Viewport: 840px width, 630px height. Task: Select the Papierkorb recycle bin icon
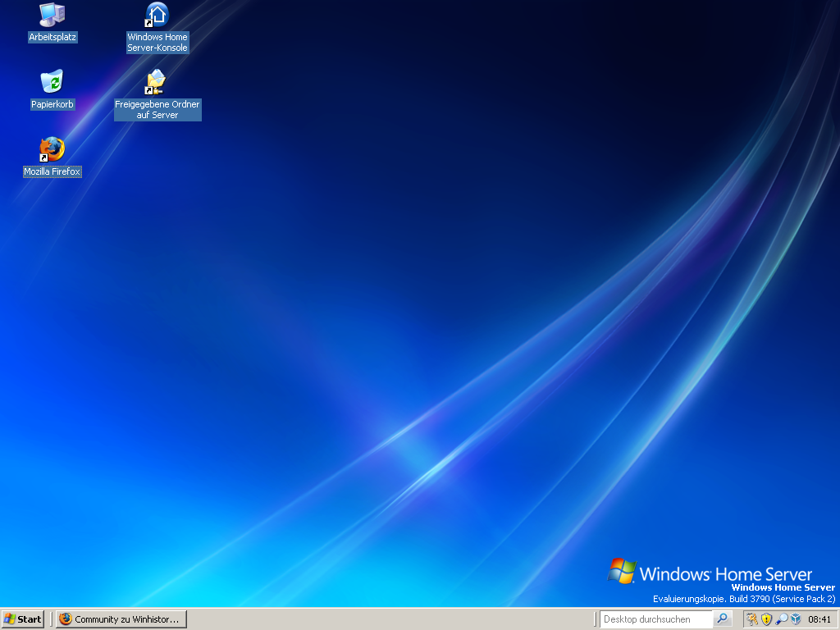coord(52,82)
